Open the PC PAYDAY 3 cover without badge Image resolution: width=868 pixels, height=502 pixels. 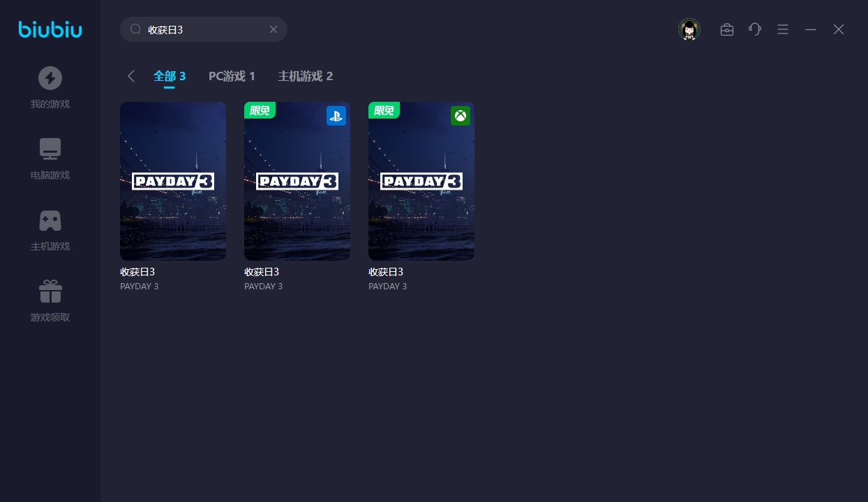pos(173,181)
